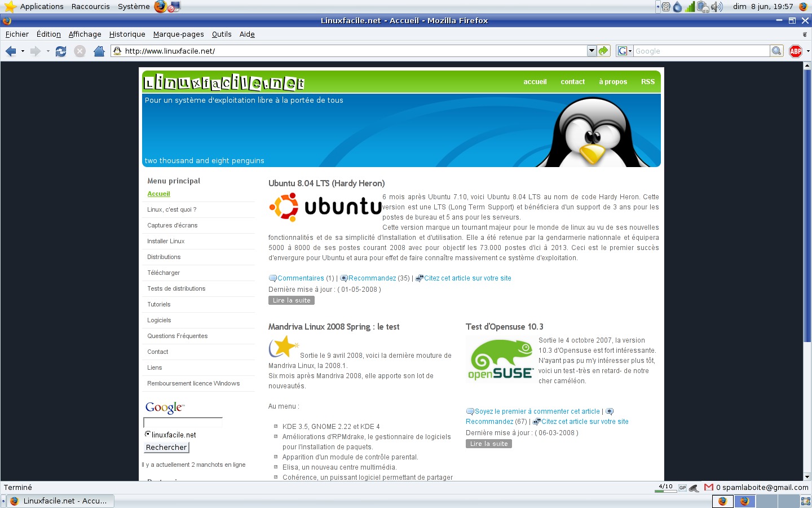Click the Stop loading icon
This screenshot has width=812, height=508.
80,51
